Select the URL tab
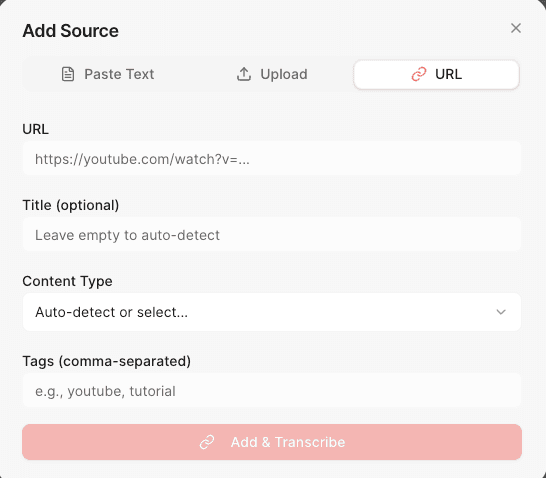This screenshot has height=478, width=546. point(436,74)
